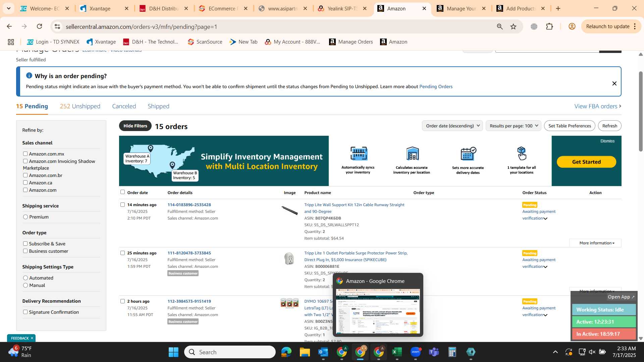Click the Tripp Lite surge protector product image

point(289,258)
